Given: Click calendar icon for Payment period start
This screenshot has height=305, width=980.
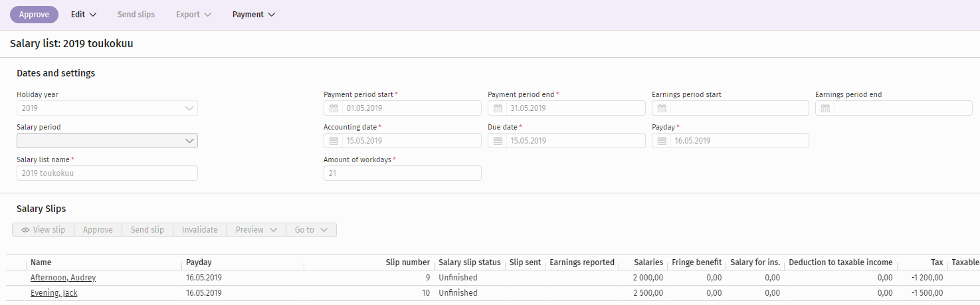Looking at the screenshot, I should pyautogui.click(x=333, y=108).
